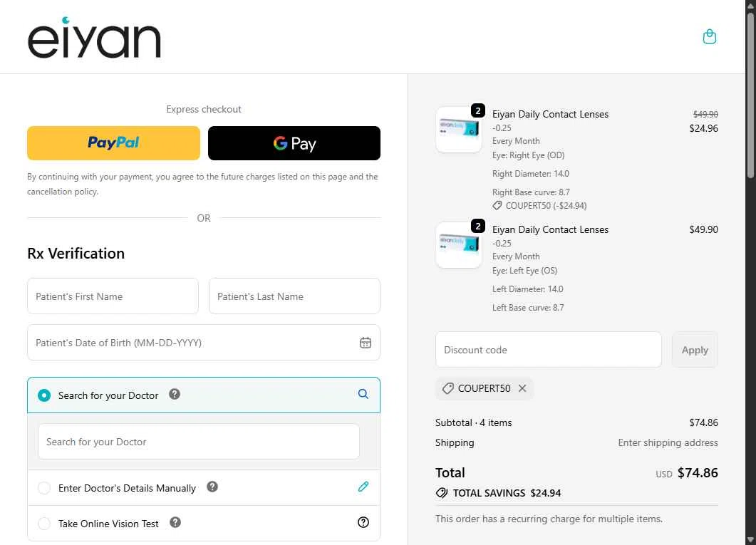The width and height of the screenshot is (756, 545).
Task: Click Patient's Last Name field
Action: point(294,296)
